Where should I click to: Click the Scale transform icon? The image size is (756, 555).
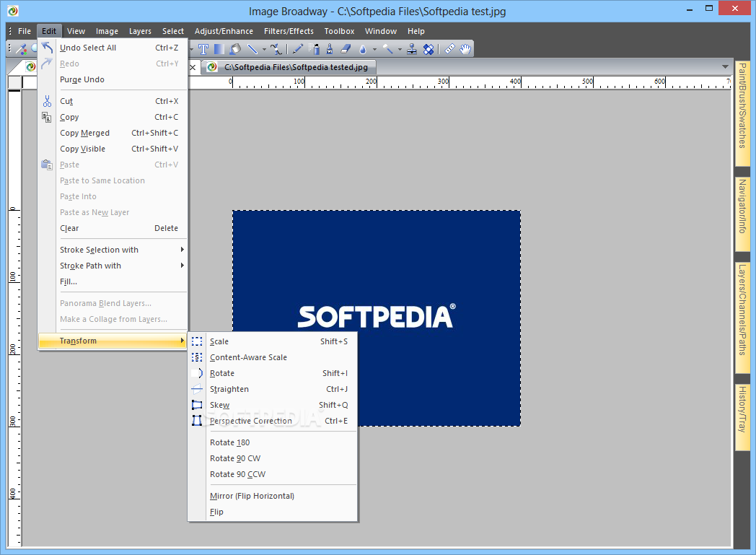[x=197, y=341]
